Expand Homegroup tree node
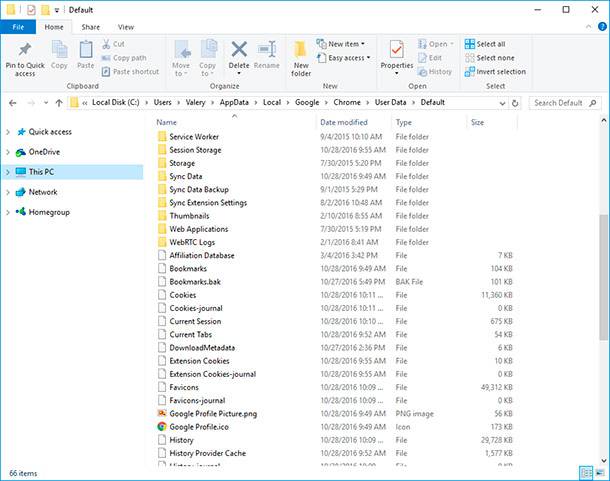The width and height of the screenshot is (610, 481). point(8,212)
